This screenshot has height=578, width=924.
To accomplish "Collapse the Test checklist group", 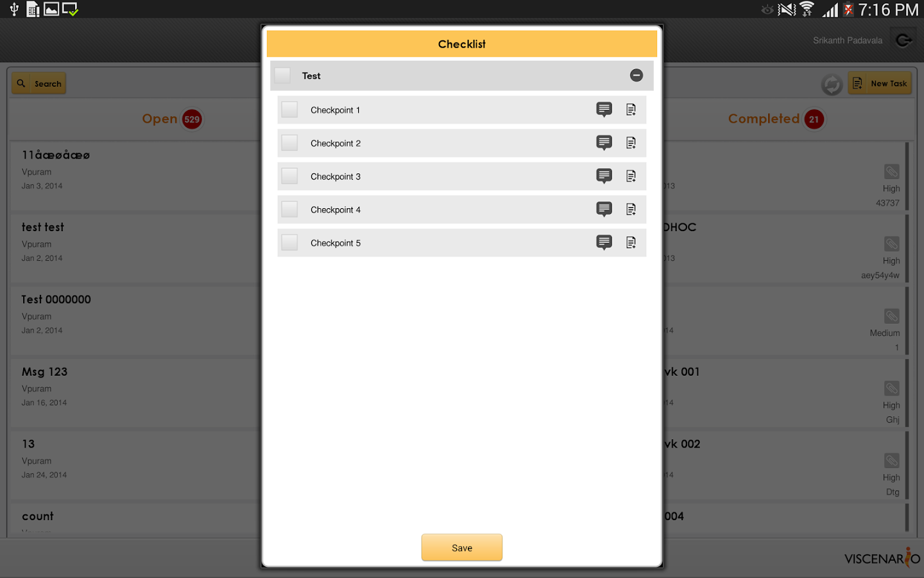I will click(x=636, y=76).
